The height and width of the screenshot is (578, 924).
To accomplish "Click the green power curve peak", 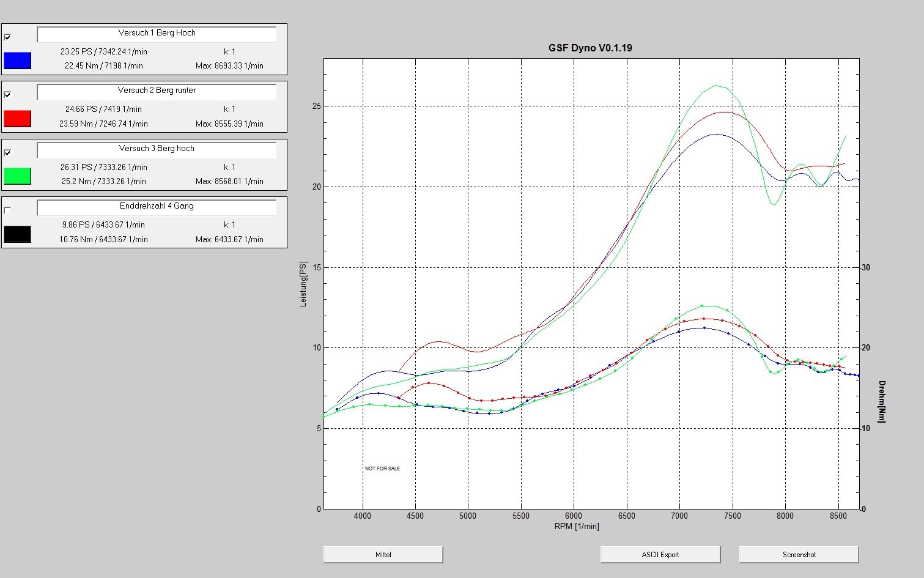I will pyautogui.click(x=715, y=86).
